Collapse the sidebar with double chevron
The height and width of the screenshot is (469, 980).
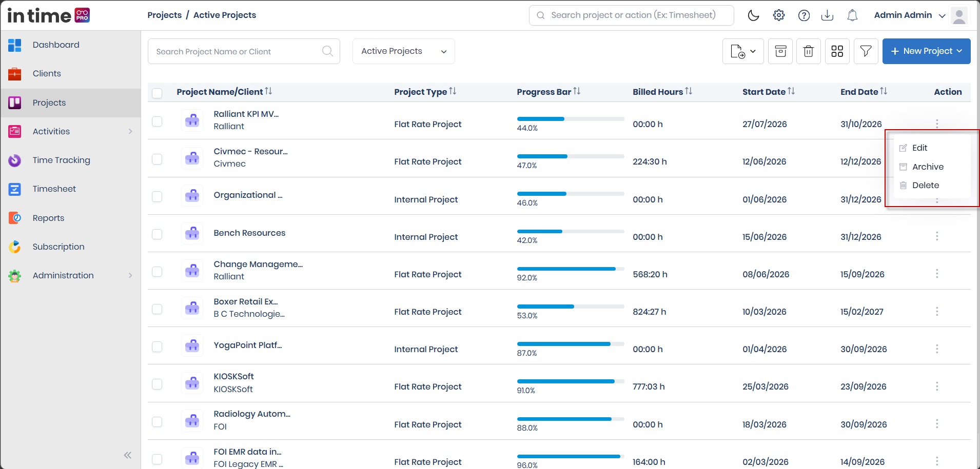tap(128, 455)
